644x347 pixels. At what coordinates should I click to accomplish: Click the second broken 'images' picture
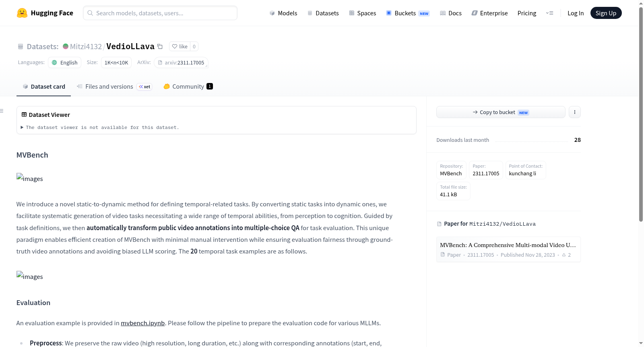tap(30, 276)
